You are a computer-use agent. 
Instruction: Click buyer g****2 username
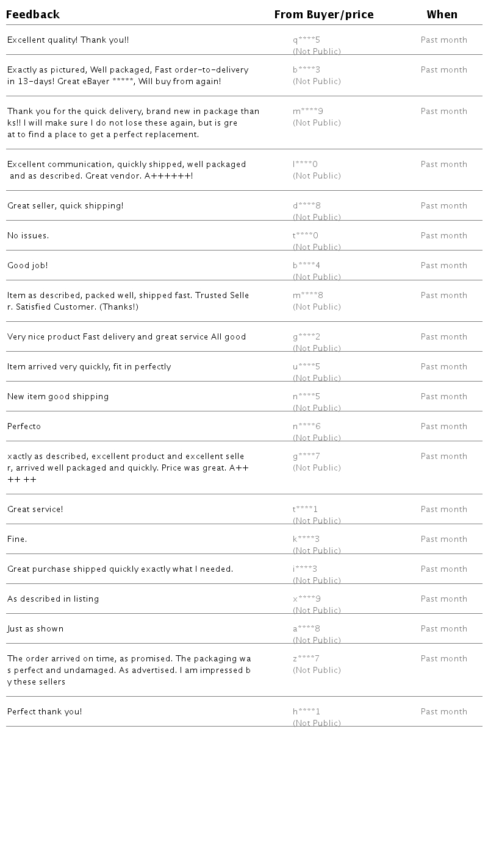tap(306, 337)
